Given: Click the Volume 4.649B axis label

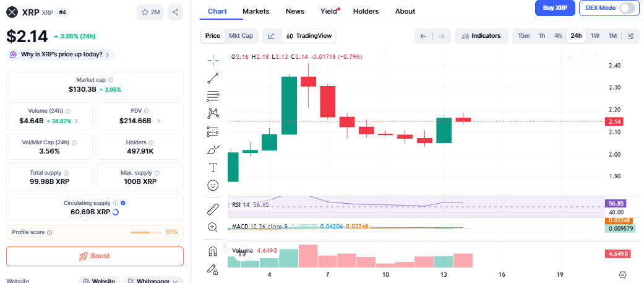Looking at the screenshot, I should [618, 255].
